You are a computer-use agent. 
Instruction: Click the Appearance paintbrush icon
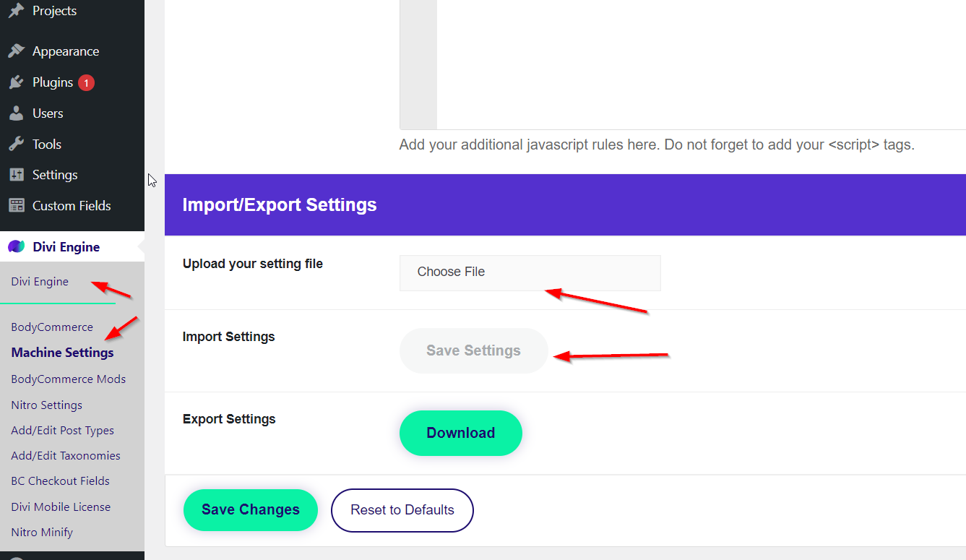(x=16, y=51)
